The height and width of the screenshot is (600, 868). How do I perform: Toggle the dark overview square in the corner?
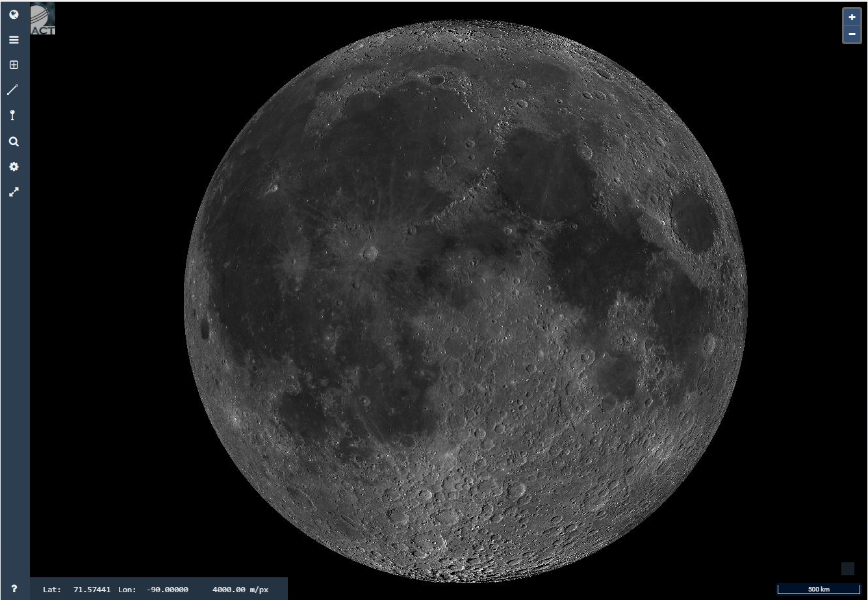[x=848, y=569]
